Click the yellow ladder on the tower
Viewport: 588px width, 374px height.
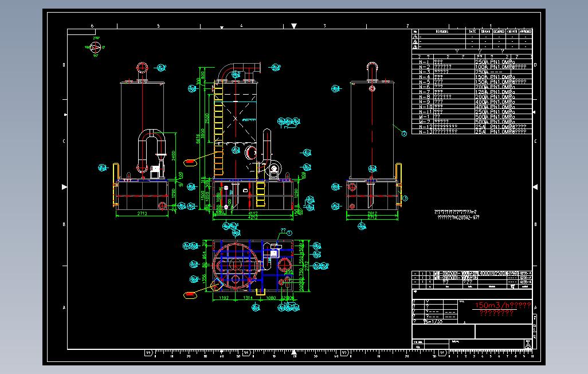(218, 128)
